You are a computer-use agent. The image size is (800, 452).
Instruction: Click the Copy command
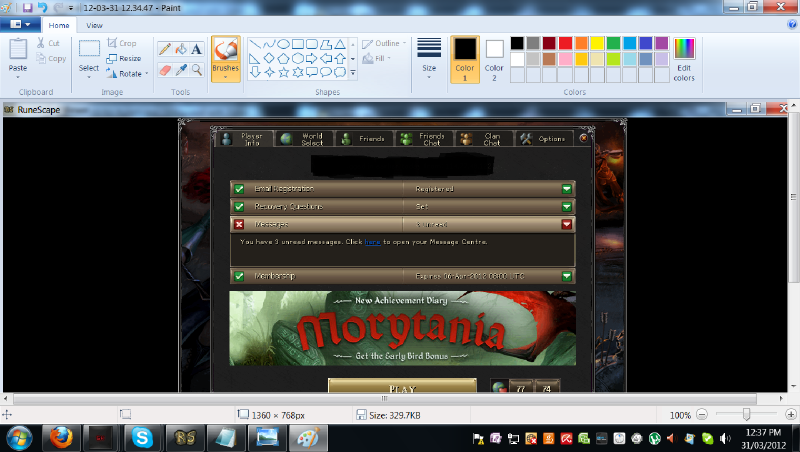(x=51, y=59)
